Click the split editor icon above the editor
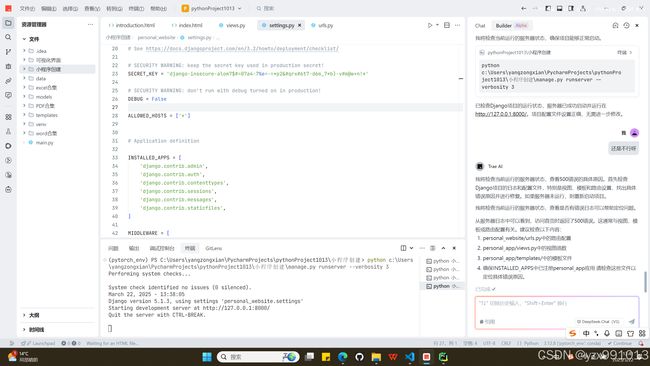Screen dimensions: 650x366 click(447, 25)
